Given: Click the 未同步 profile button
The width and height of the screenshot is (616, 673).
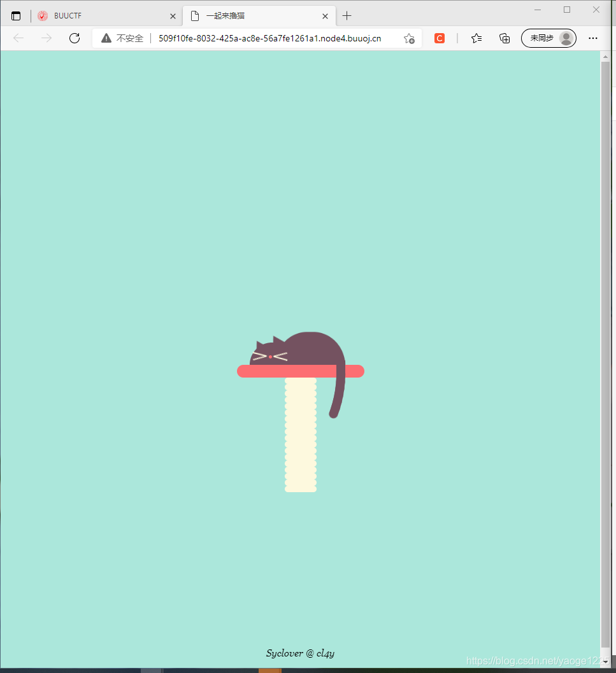Looking at the screenshot, I should (548, 38).
